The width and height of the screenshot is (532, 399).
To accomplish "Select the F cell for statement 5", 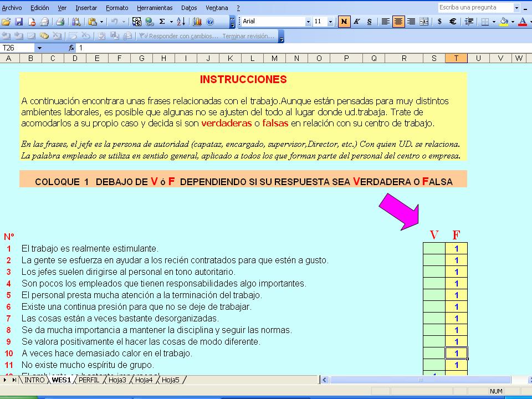I will 456,295.
